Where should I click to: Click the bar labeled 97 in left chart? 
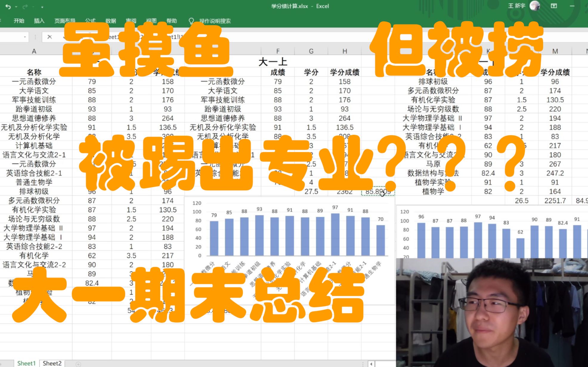pyautogui.click(x=335, y=234)
